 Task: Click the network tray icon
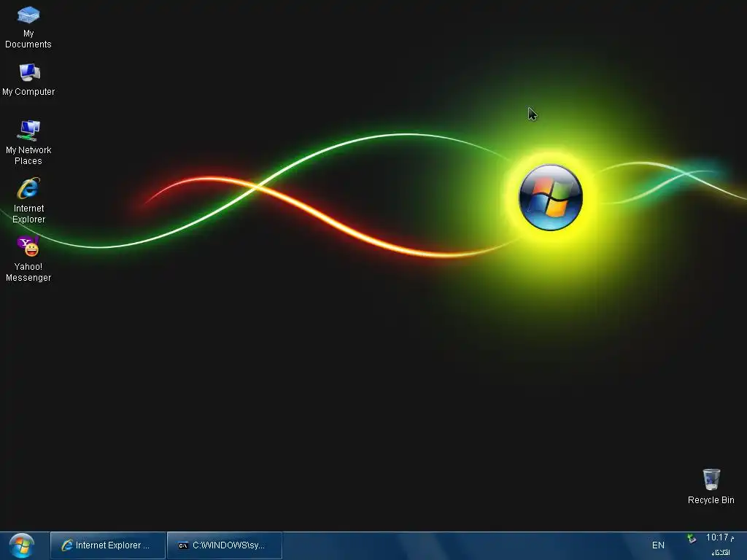click(692, 539)
